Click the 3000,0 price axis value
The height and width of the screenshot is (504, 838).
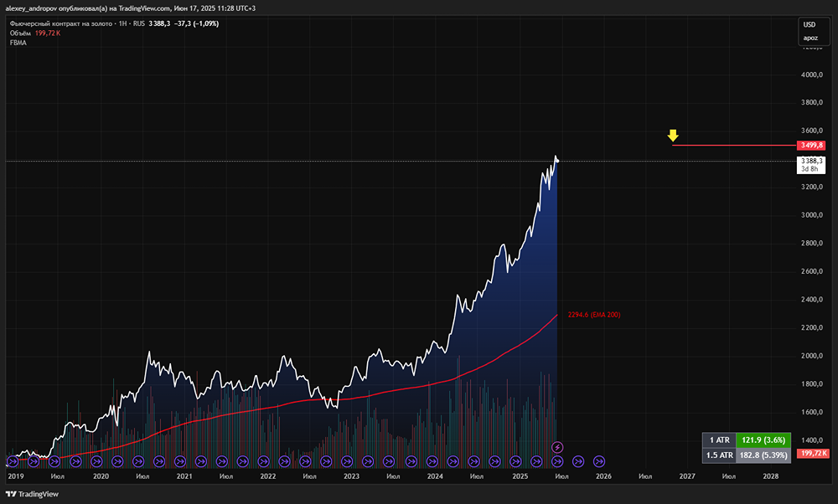[812, 215]
